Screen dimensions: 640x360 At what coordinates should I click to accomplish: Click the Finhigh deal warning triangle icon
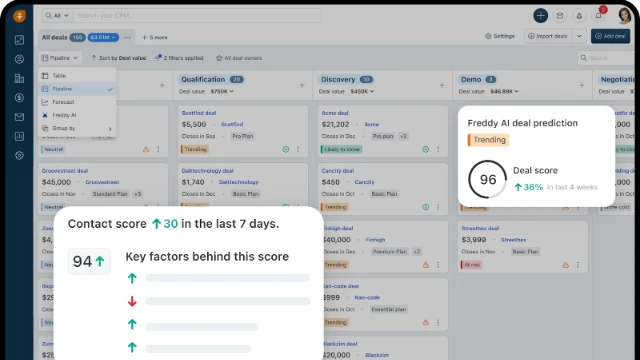coord(425,265)
